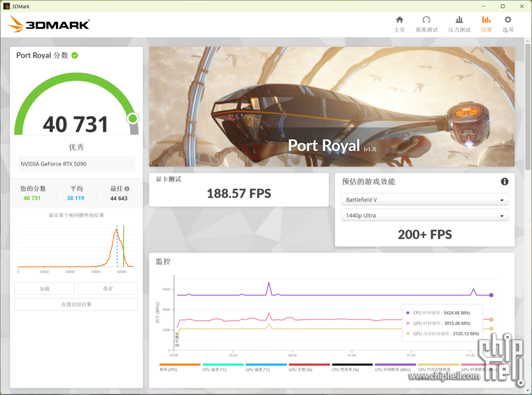Screen dimensions: 532x395
Task: Click the 显卡测试 card heading
Action: pos(168,179)
